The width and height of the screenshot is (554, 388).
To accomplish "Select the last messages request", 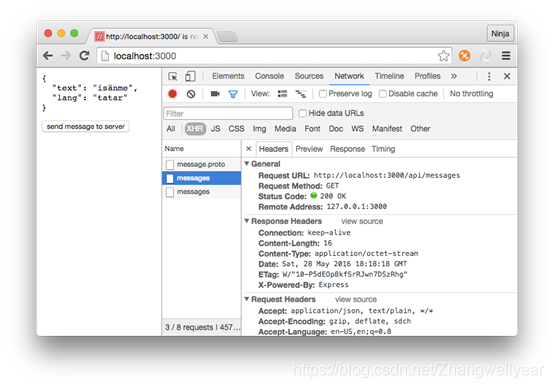I will point(201,192).
